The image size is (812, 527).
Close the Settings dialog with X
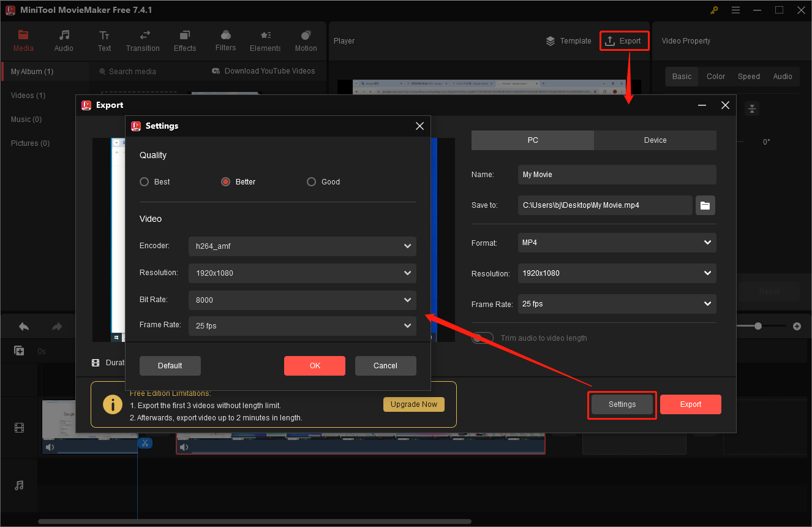pyautogui.click(x=419, y=126)
